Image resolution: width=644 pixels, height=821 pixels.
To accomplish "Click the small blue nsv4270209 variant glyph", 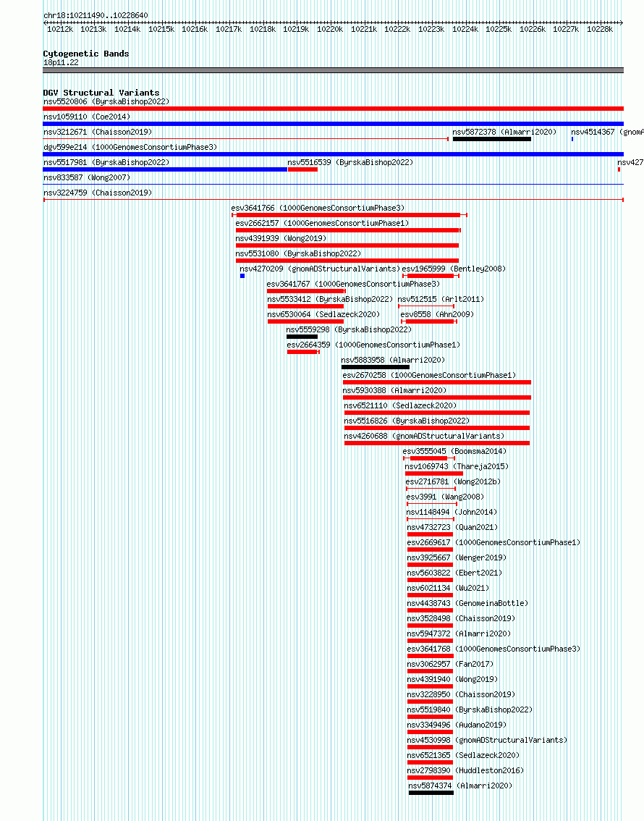I will tap(242, 276).
